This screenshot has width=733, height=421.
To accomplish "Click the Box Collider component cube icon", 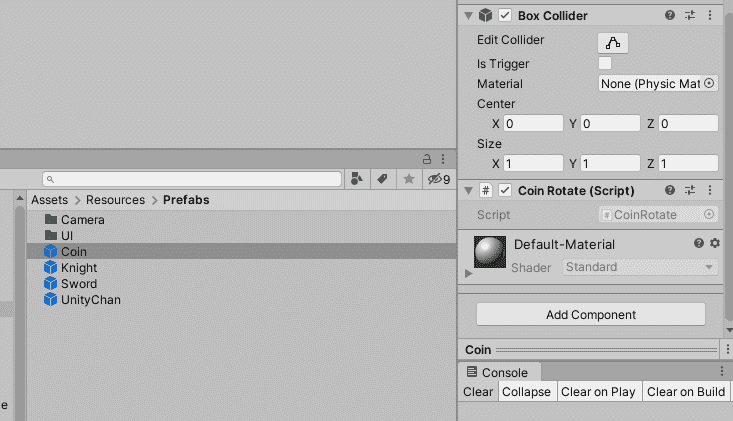I will (485, 15).
